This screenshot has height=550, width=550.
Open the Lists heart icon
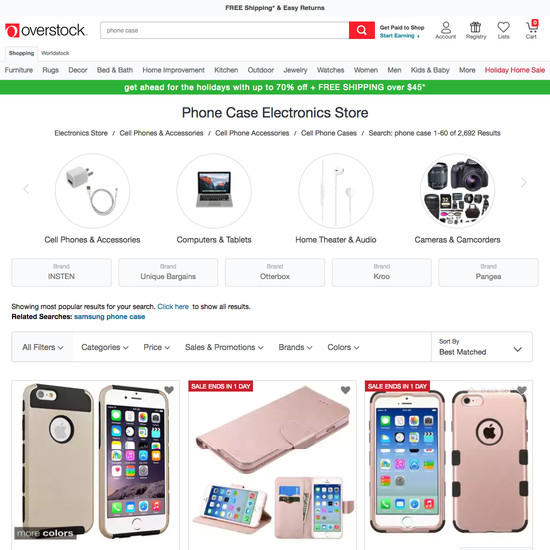click(x=503, y=30)
